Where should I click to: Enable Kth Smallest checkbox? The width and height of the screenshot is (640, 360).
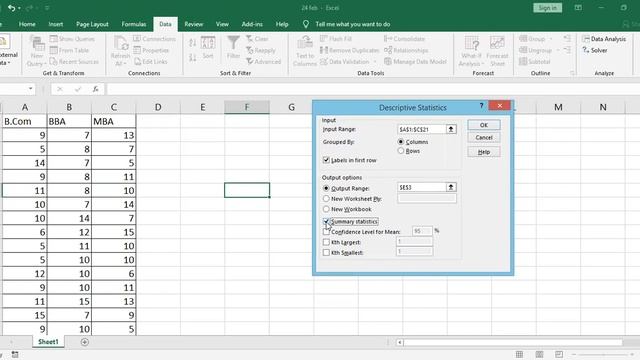[x=326, y=253]
